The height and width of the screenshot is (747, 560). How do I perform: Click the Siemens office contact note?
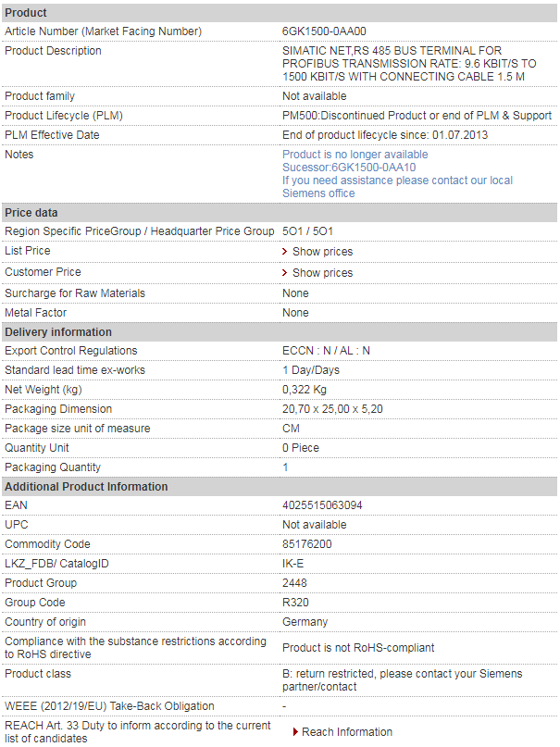click(x=397, y=187)
